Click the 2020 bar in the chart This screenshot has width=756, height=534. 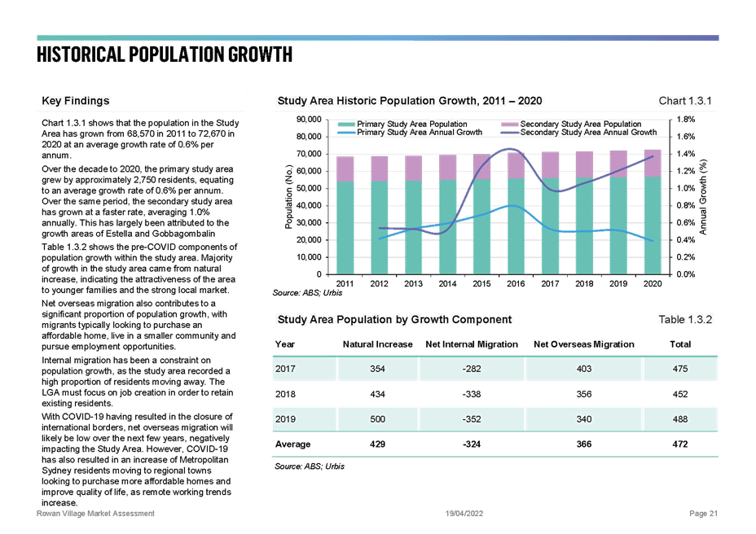click(653, 212)
